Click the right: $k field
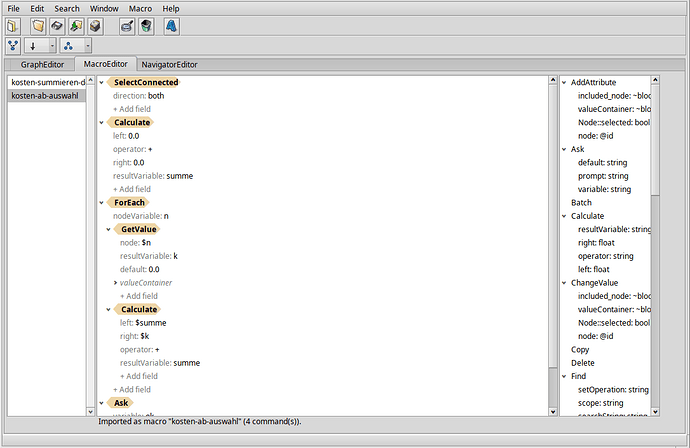Viewport: 690px width, 448px height. pos(135,336)
